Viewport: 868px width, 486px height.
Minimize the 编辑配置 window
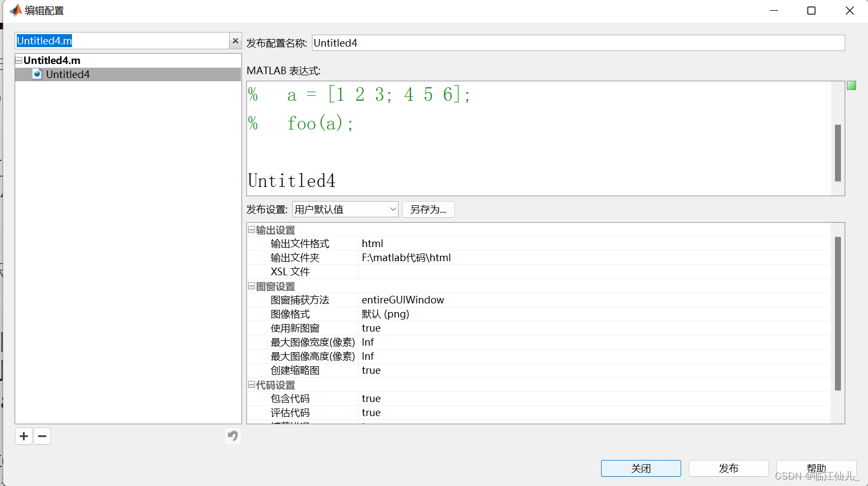click(774, 11)
